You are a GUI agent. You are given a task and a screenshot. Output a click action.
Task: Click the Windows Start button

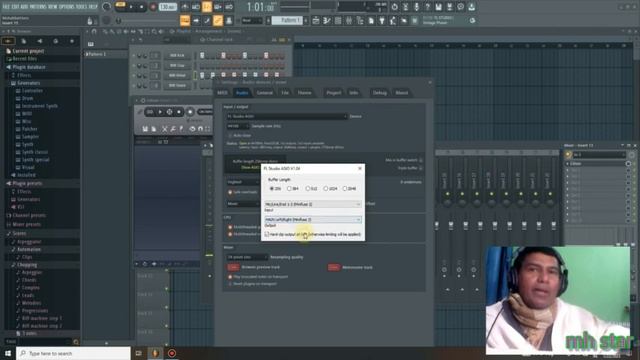pyautogui.click(x=8, y=353)
